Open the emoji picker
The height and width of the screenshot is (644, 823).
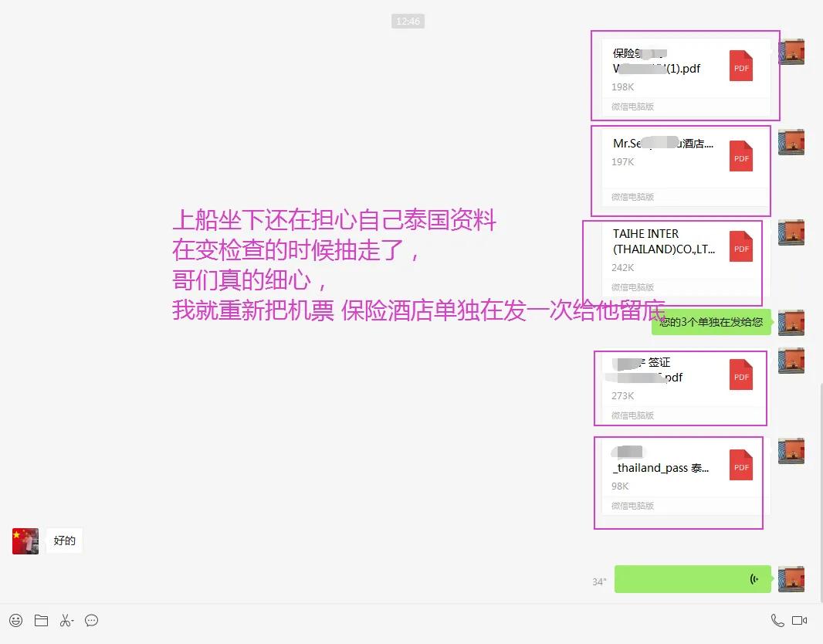point(15,620)
